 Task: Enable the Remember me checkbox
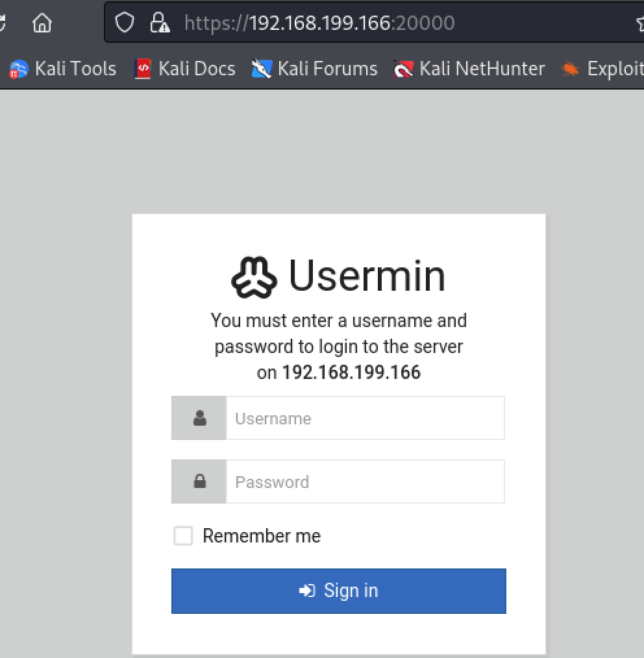point(183,536)
